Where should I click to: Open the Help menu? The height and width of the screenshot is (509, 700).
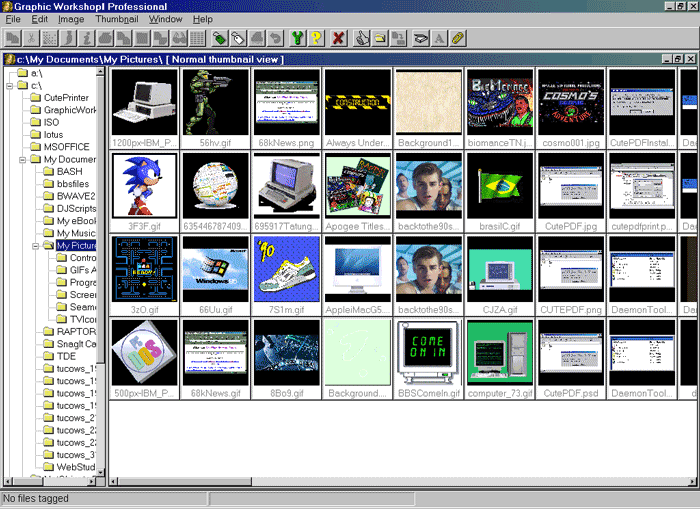[x=203, y=19]
